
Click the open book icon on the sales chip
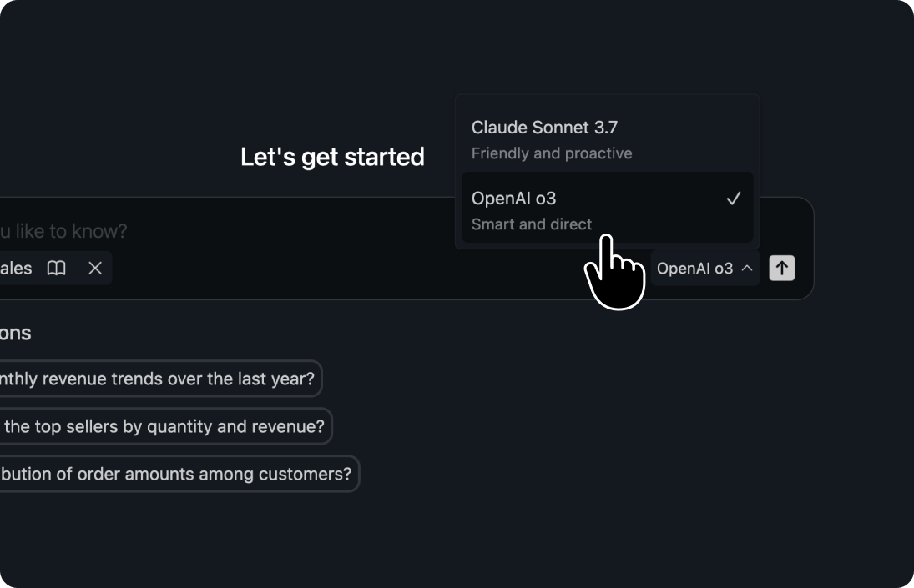pyautogui.click(x=57, y=269)
